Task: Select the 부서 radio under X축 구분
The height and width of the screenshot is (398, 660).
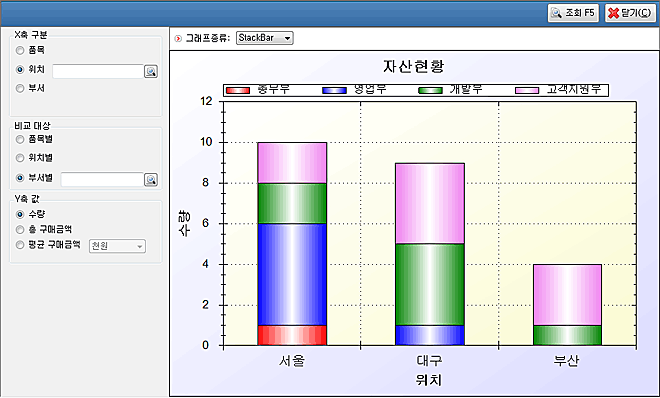Action: [20, 88]
